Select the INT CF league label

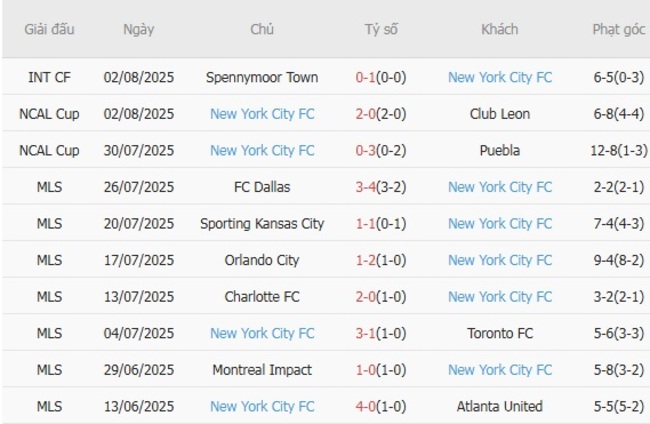[x=49, y=77]
